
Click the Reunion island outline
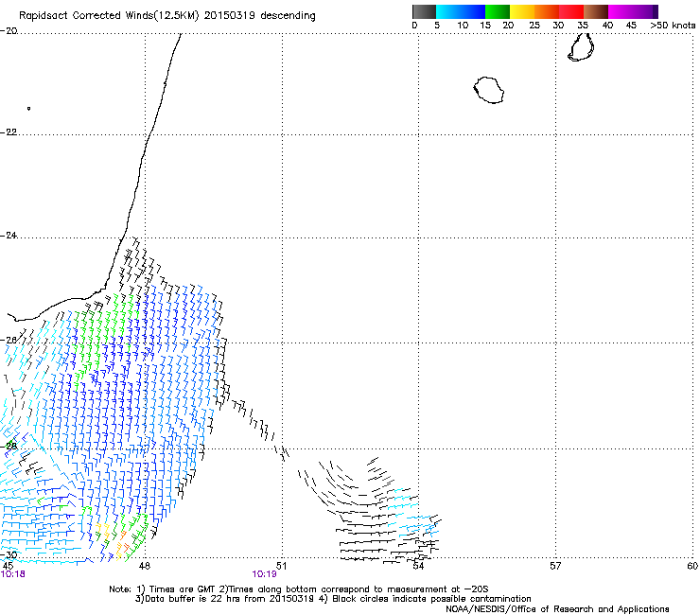(x=489, y=90)
